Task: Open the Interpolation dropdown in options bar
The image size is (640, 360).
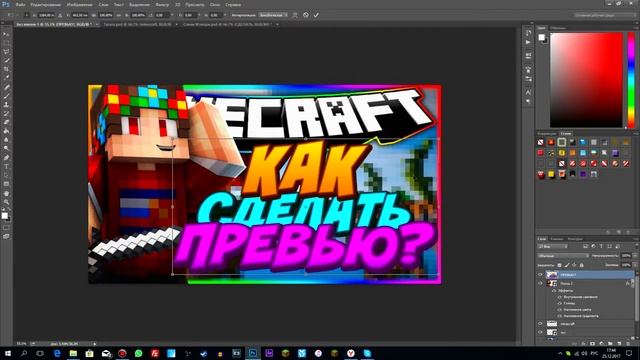Action: pos(273,15)
